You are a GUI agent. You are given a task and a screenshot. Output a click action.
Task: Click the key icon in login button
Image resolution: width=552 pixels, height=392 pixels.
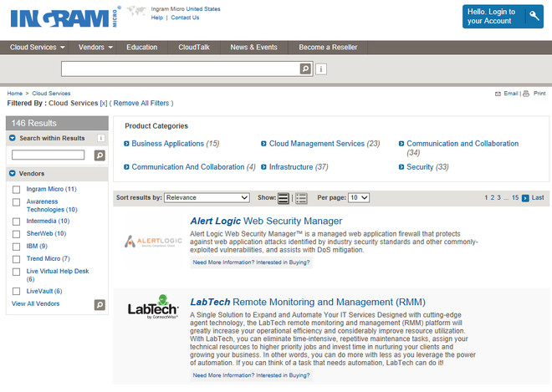click(534, 16)
